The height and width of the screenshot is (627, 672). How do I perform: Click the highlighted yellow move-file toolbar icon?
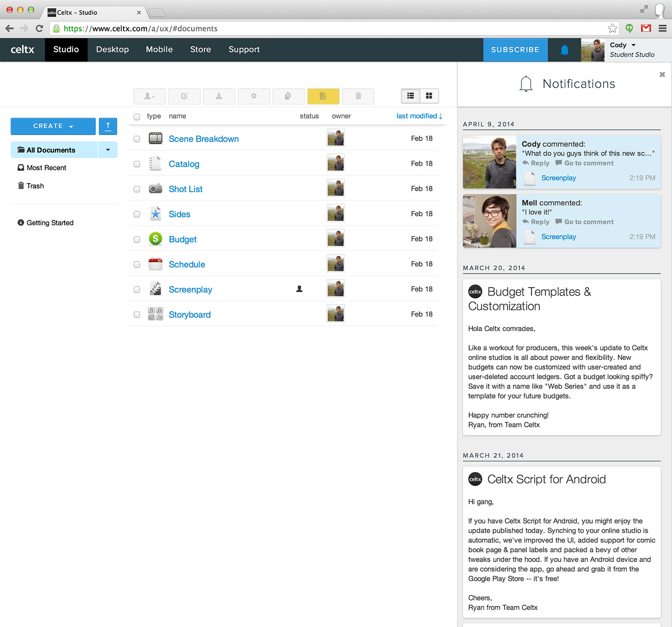[323, 96]
